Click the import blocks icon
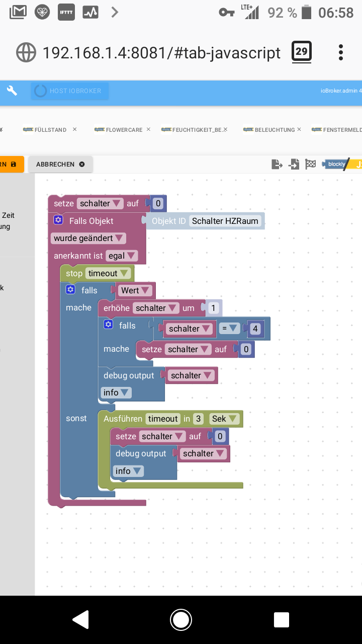The width and height of the screenshot is (362, 644). click(x=294, y=164)
